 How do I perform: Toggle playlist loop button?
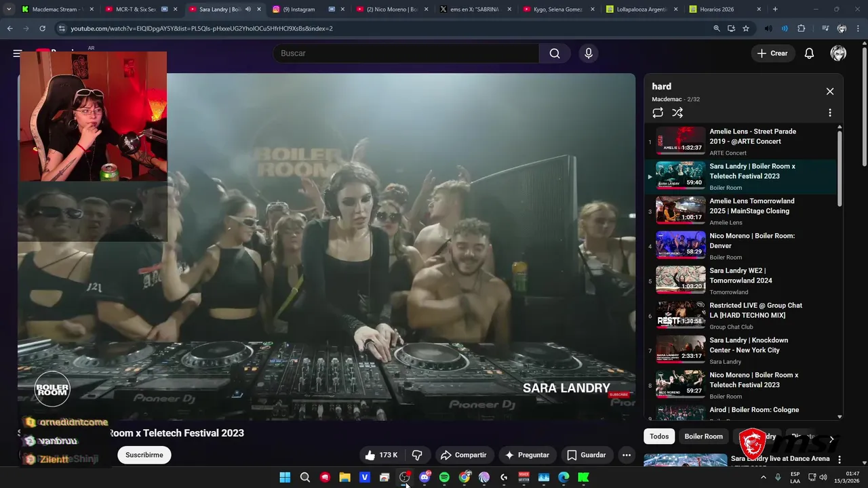(x=658, y=113)
